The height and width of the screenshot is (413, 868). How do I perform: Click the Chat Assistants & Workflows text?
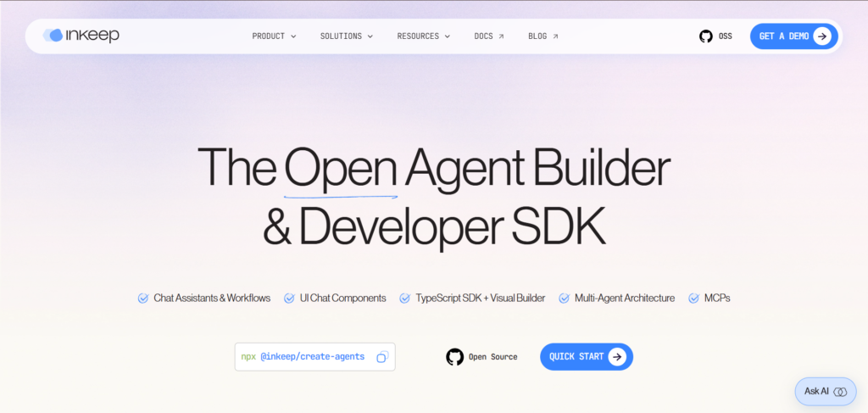(212, 298)
